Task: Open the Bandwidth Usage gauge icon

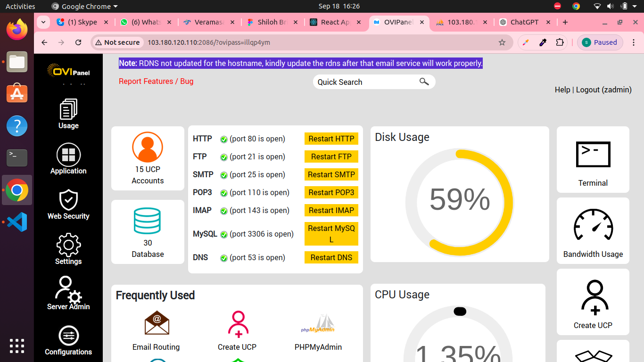Action: (593, 225)
